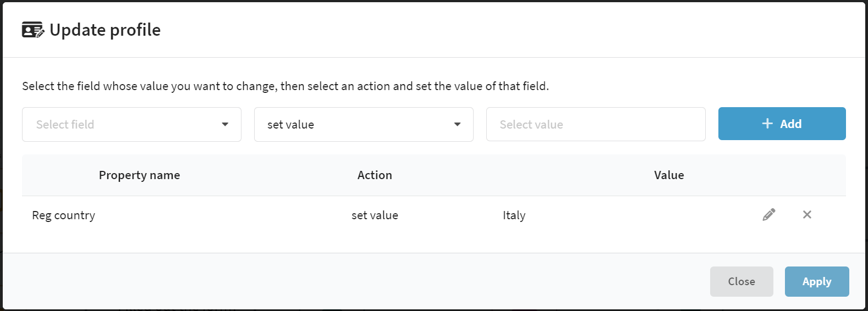Apply the profile changes
The width and height of the screenshot is (868, 311).
point(817,281)
